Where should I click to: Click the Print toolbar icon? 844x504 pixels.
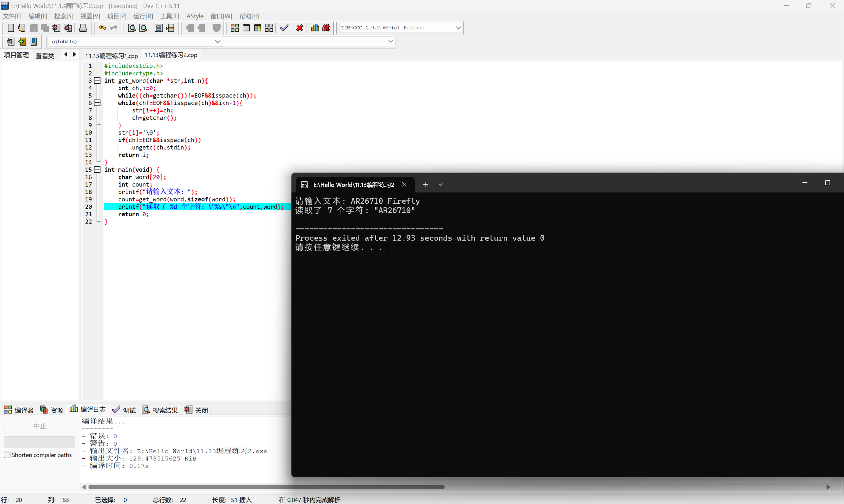83,28
